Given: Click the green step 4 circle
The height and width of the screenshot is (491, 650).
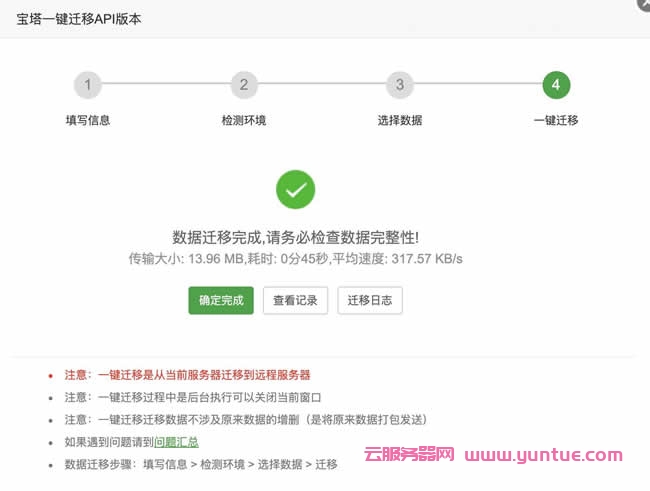Looking at the screenshot, I should click(x=556, y=85).
